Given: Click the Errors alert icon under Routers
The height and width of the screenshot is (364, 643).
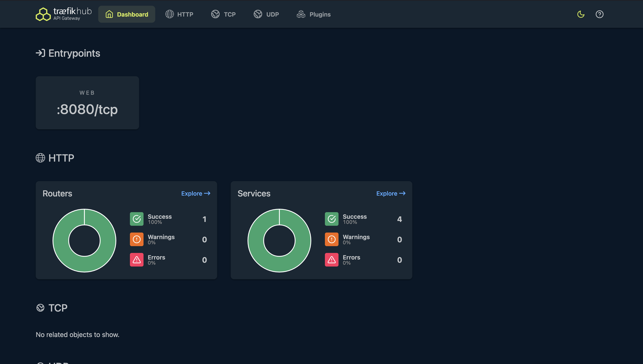Looking at the screenshot, I should click(137, 260).
